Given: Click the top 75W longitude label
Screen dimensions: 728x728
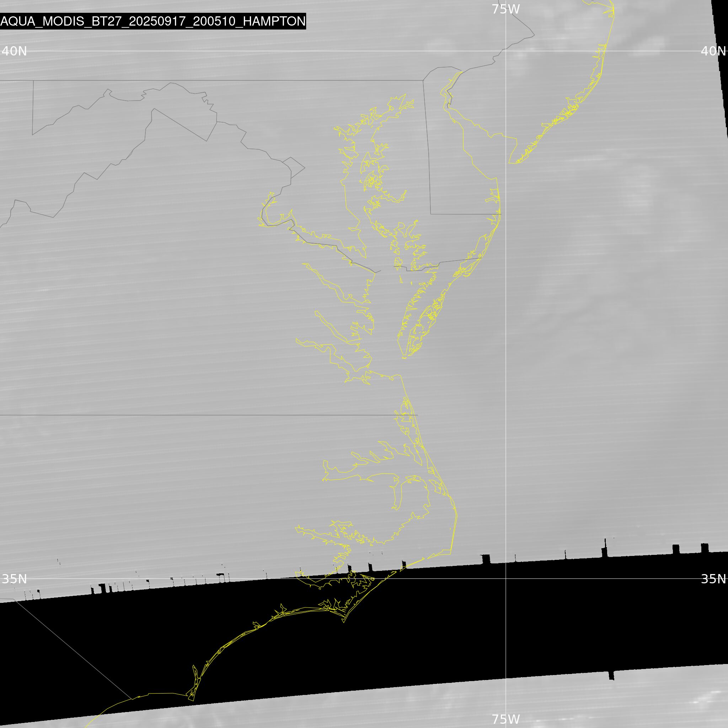Looking at the screenshot, I should pyautogui.click(x=506, y=9).
